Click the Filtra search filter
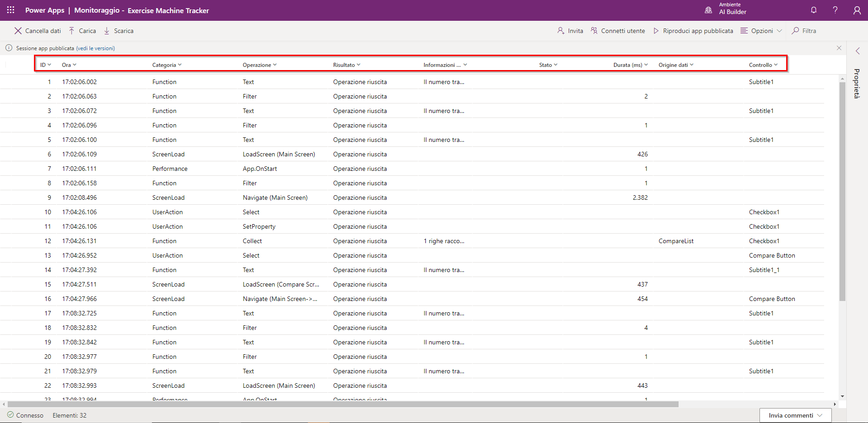 (x=804, y=31)
